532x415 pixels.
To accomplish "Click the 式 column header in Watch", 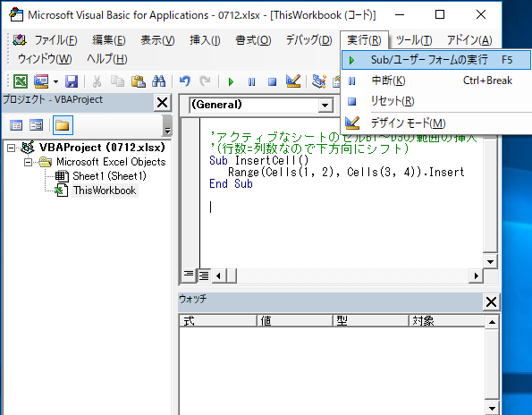I will tap(218, 321).
